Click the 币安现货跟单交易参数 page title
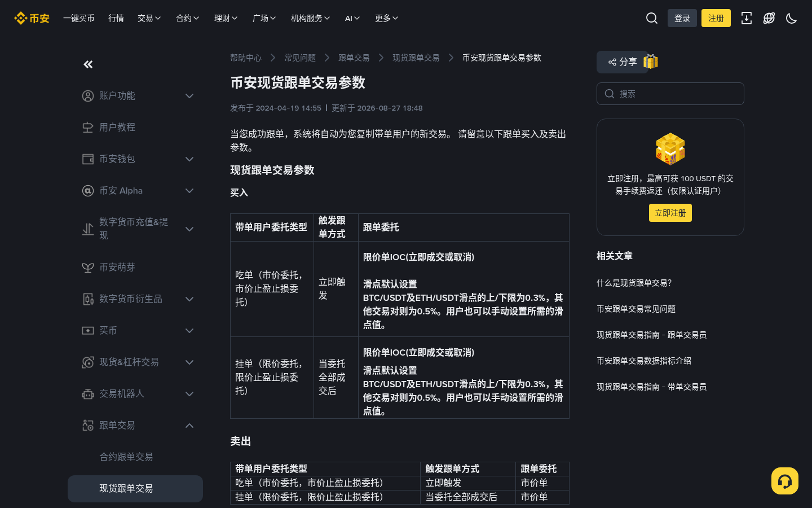 [x=298, y=83]
